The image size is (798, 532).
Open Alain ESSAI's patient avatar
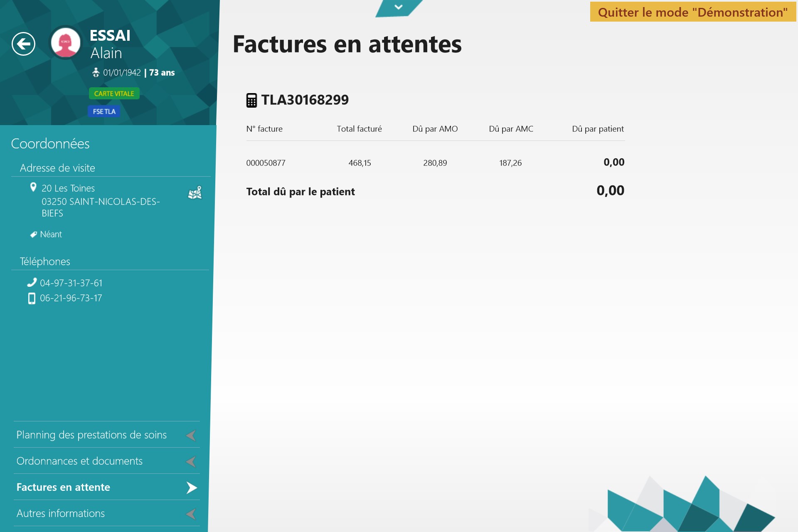(x=65, y=43)
